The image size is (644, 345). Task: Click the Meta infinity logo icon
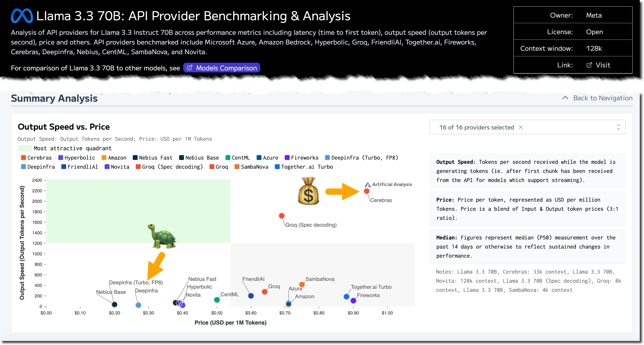[x=22, y=16]
